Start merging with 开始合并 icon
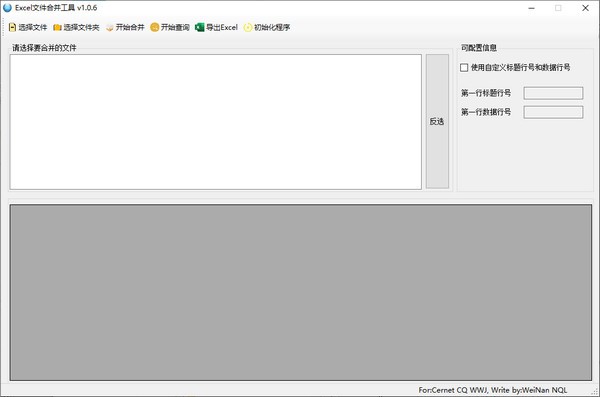 click(109, 27)
